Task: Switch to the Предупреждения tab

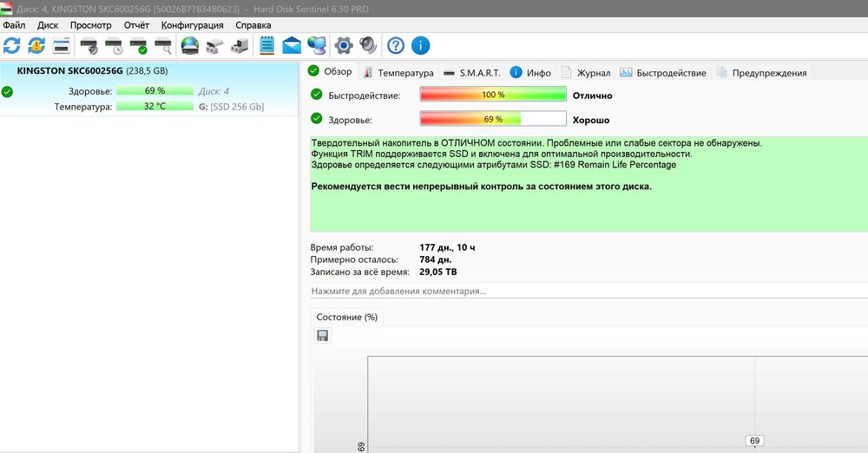Action: 762,73
